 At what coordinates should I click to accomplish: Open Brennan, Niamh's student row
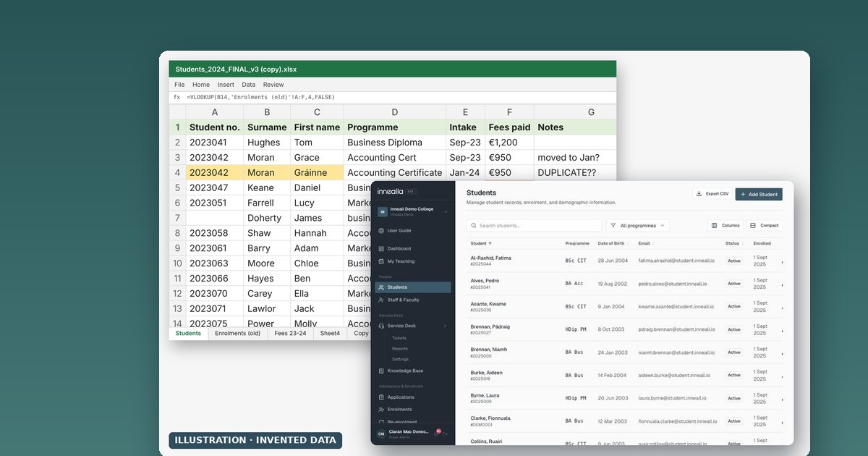(624, 352)
